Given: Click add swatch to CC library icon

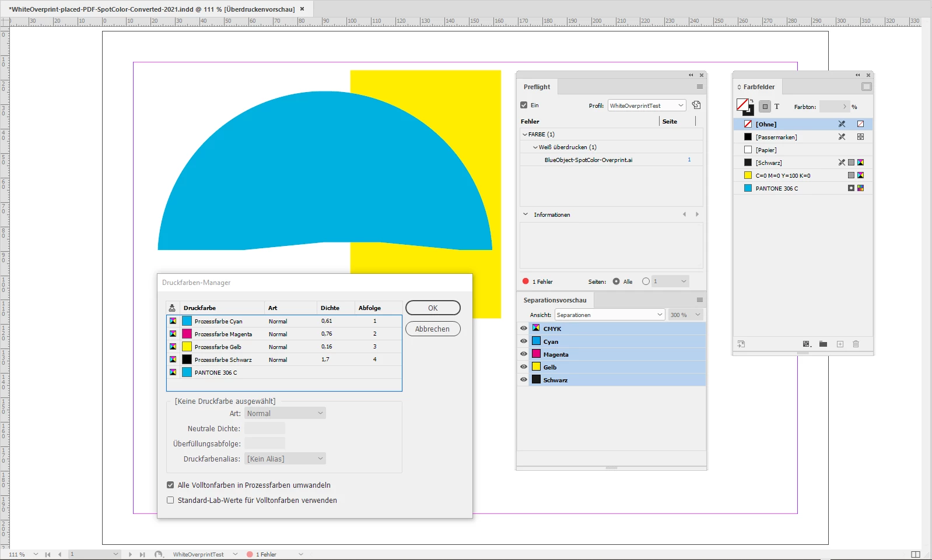Looking at the screenshot, I should (741, 344).
